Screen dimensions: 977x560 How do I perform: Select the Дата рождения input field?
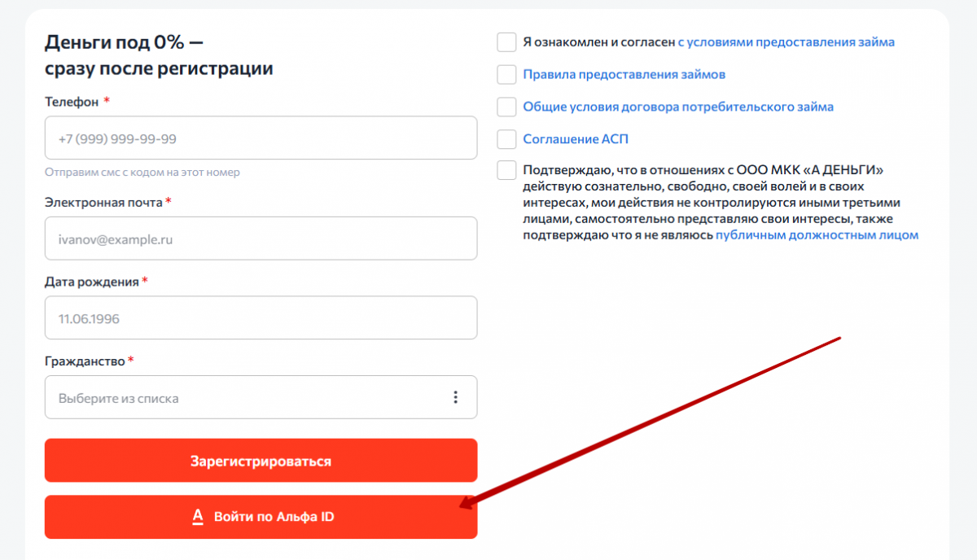pos(261,318)
